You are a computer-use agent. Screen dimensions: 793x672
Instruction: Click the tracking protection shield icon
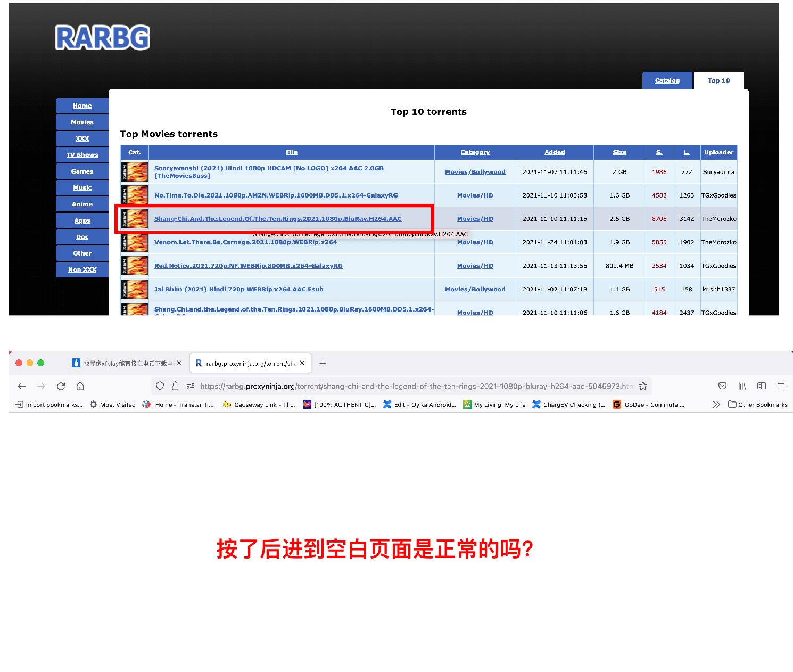pos(160,386)
